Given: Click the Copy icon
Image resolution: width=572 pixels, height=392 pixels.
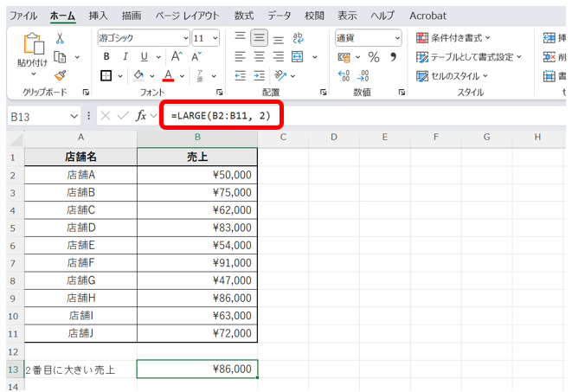Looking at the screenshot, I should 60,57.
